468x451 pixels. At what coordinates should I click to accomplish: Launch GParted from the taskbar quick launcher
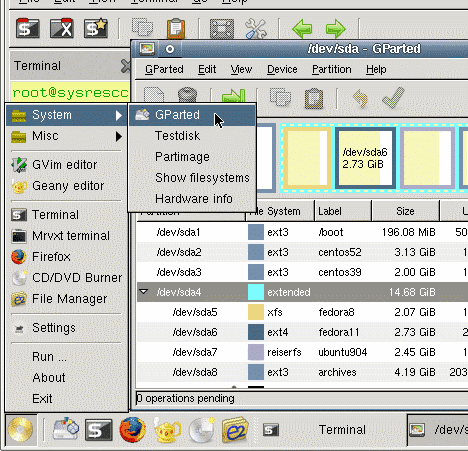[66, 429]
